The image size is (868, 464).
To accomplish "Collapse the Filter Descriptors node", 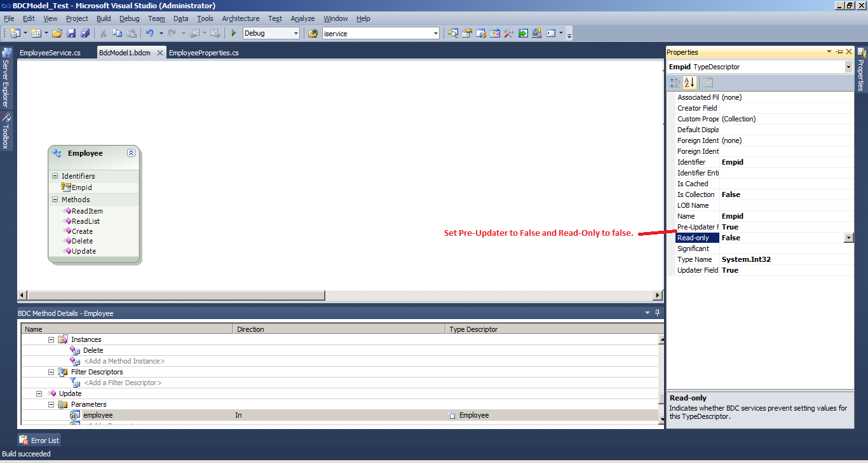I will click(51, 372).
